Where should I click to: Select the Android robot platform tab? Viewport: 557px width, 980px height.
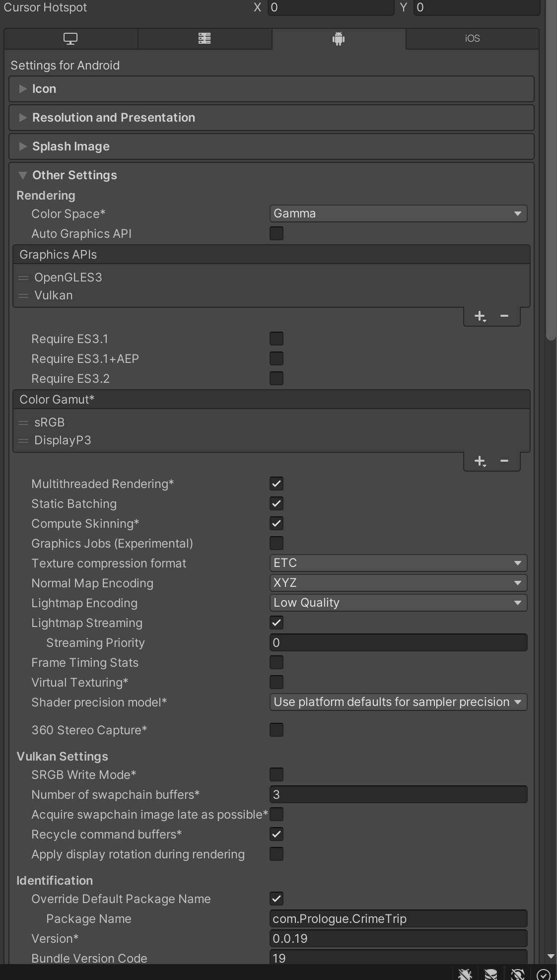tap(339, 39)
